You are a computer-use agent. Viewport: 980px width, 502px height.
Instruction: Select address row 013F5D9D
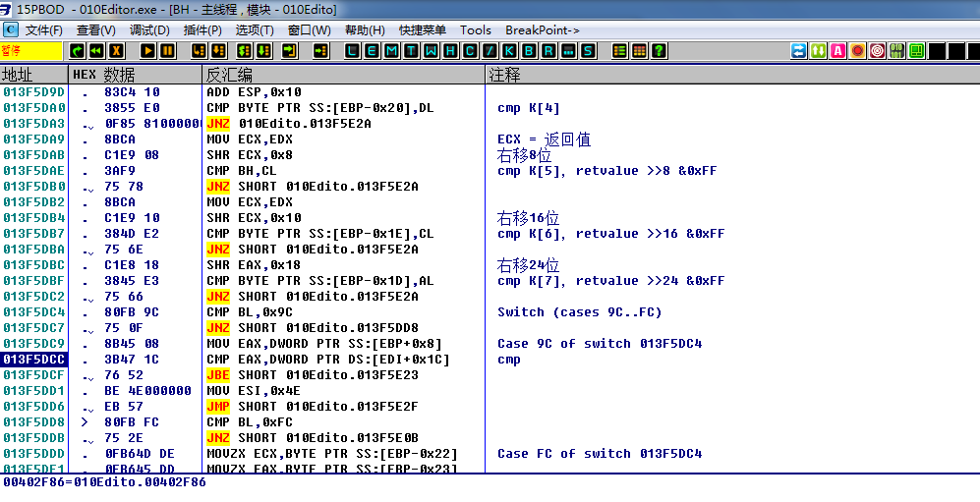point(33,92)
